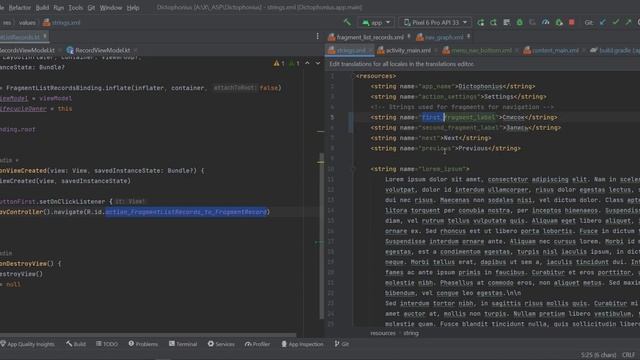Open App Quality Insights tool window
Screen dimensions: 640x360
coord(27,344)
